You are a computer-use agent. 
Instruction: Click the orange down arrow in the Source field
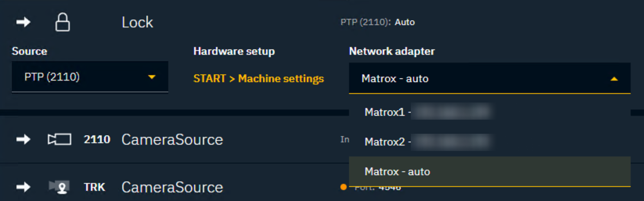coord(152,77)
